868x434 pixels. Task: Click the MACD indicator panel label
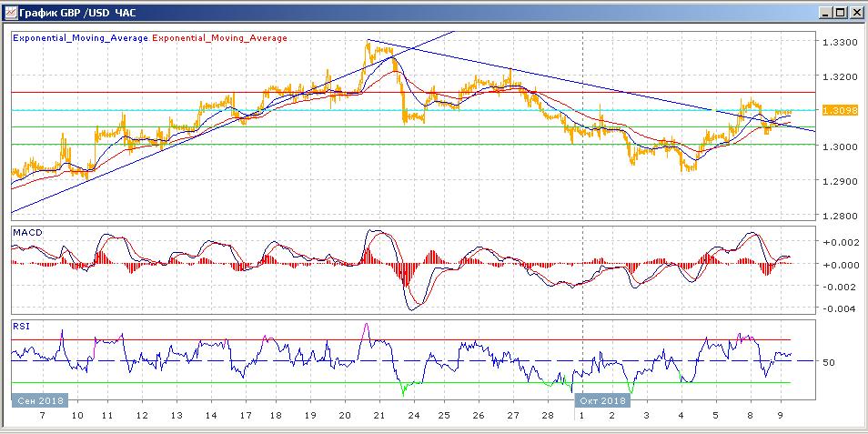[25, 233]
